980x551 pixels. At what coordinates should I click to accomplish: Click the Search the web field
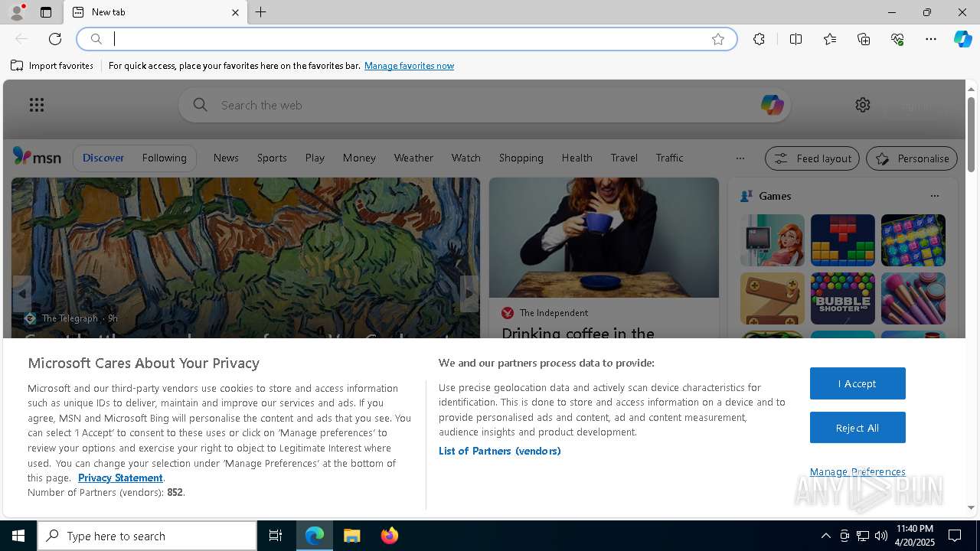(x=485, y=105)
